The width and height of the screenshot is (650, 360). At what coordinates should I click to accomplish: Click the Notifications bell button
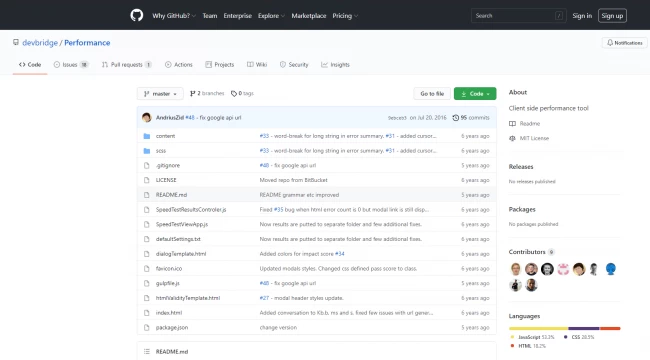pos(624,43)
